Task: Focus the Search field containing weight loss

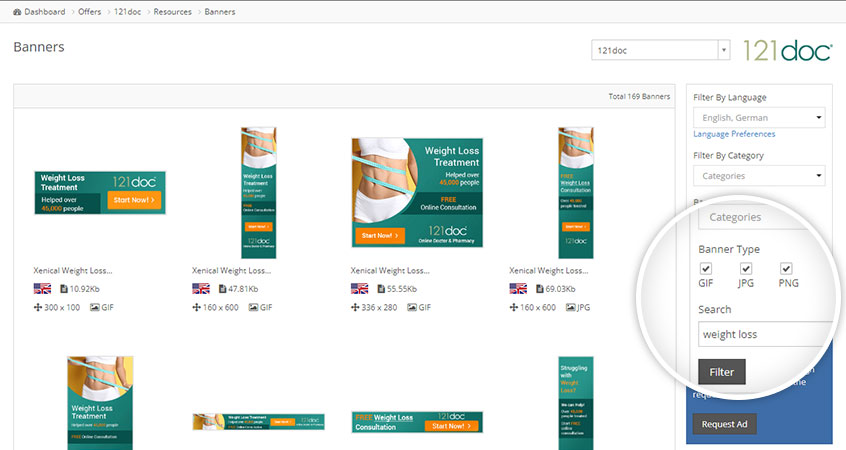Action: tap(766, 334)
